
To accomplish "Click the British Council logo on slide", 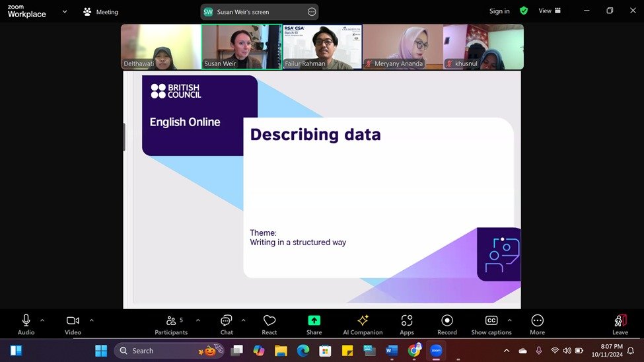I will click(x=176, y=91).
